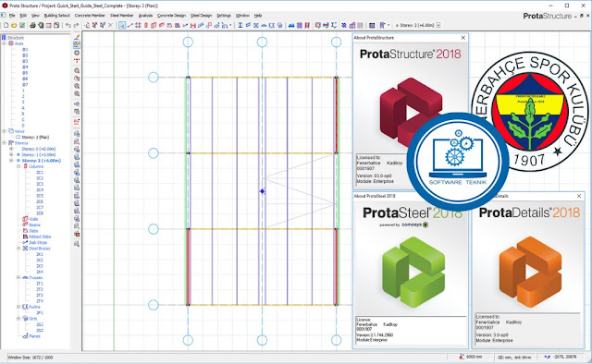Activate the Select pointer tool in toolbar
Screen dimensions: 592x364
pyautogui.click(x=122, y=25)
